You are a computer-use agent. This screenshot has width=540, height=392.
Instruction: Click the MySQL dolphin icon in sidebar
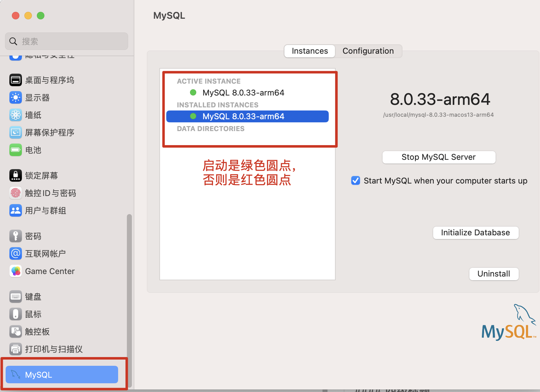[16, 375]
